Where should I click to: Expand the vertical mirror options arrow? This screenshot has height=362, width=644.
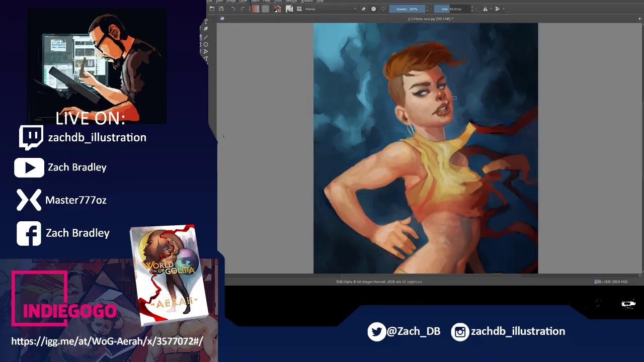point(504,9)
